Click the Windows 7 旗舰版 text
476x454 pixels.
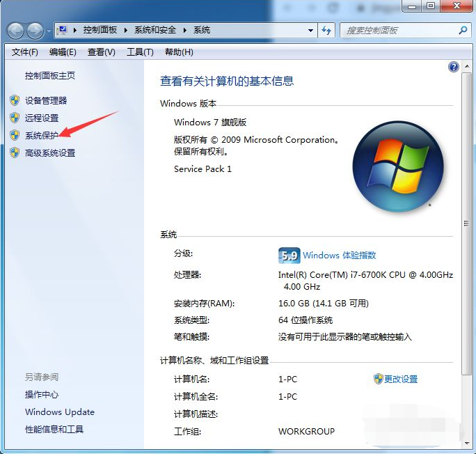(x=210, y=123)
